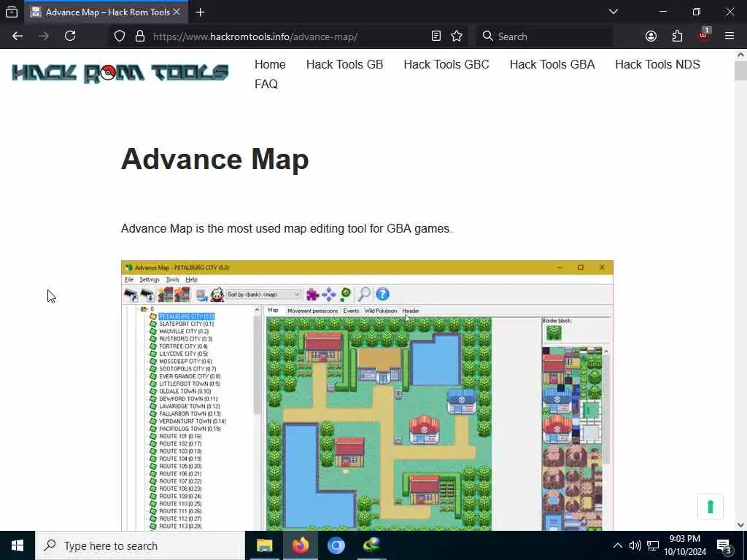
Task: Open the Hack Tools GB menu
Action: [344, 65]
